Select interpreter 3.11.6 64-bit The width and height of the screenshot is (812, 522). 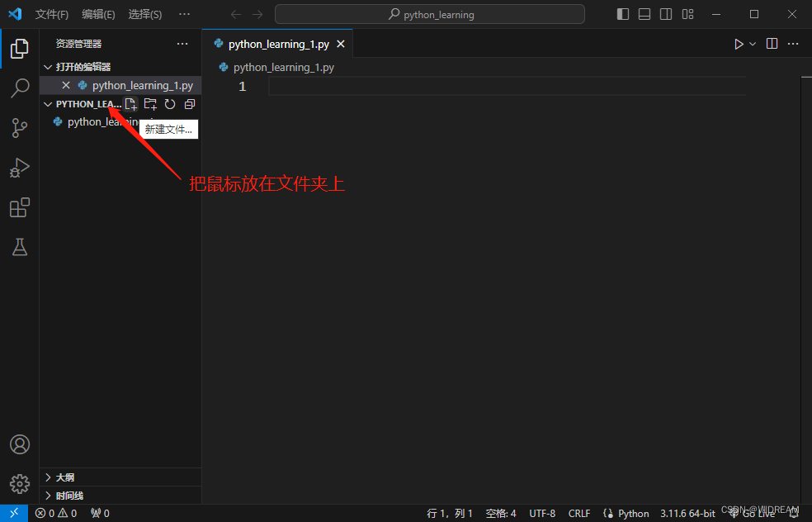click(x=687, y=513)
